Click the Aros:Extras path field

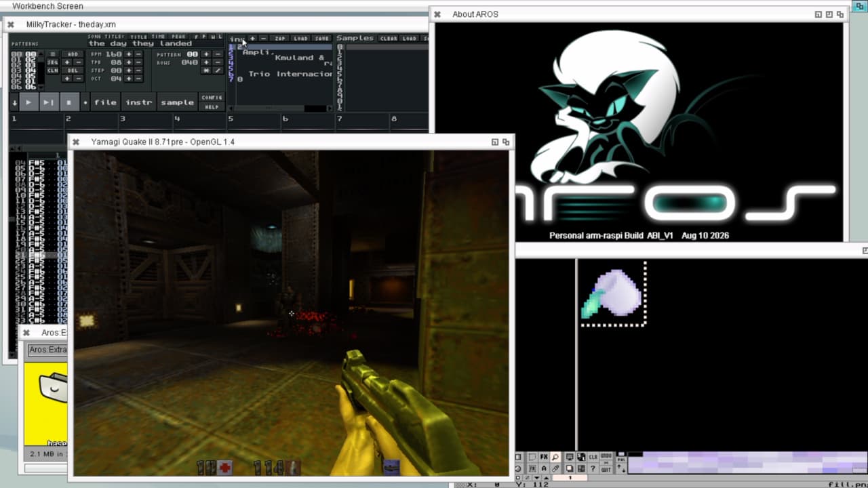[47, 350]
